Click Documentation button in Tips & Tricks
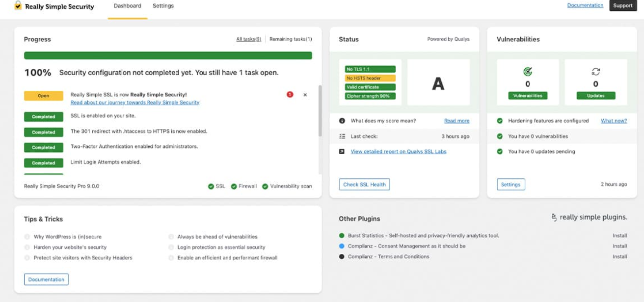Image resolution: width=644 pixels, height=302 pixels. coord(46,279)
